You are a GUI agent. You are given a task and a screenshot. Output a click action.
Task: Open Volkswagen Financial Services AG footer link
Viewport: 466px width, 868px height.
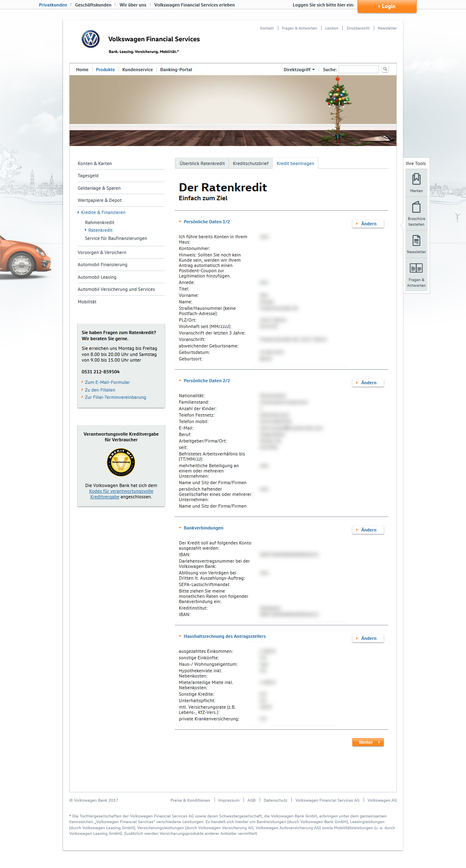327,800
